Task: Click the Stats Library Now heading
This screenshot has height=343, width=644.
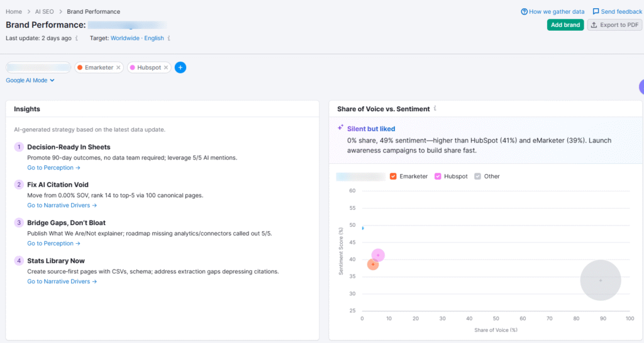Action: point(56,261)
